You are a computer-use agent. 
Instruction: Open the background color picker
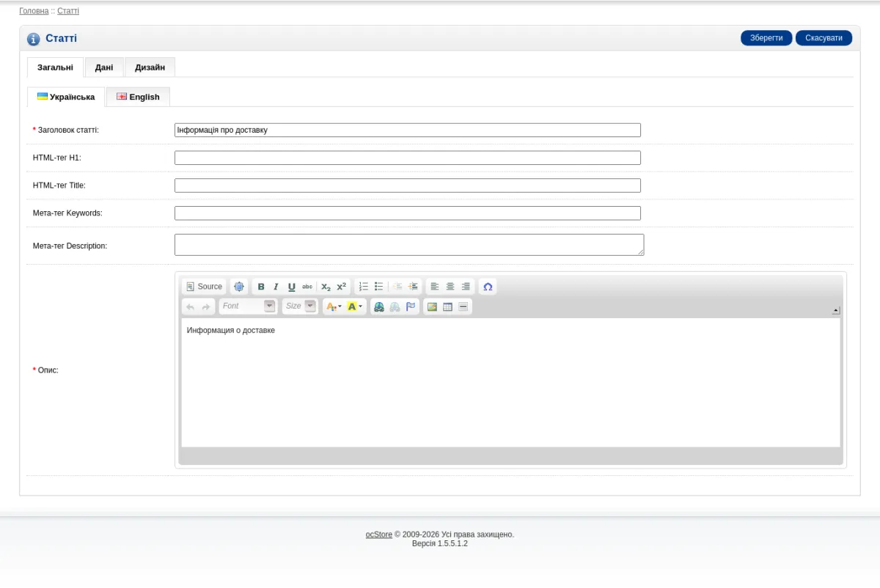355,306
